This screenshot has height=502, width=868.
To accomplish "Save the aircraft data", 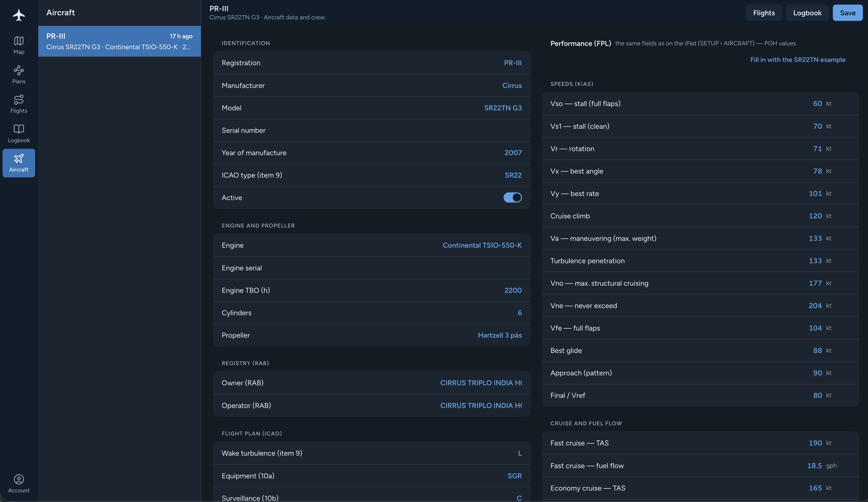I will point(847,13).
